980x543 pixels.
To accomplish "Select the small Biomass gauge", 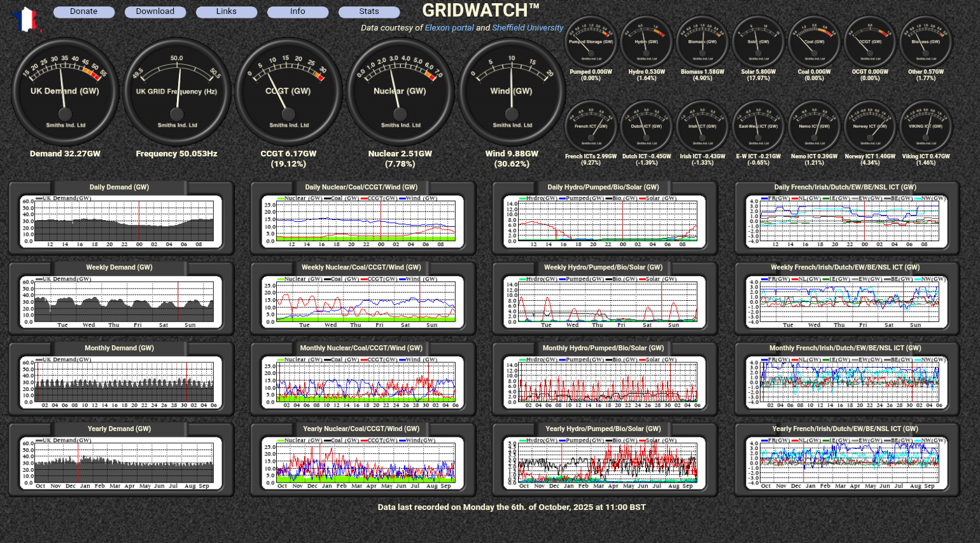I will click(703, 42).
